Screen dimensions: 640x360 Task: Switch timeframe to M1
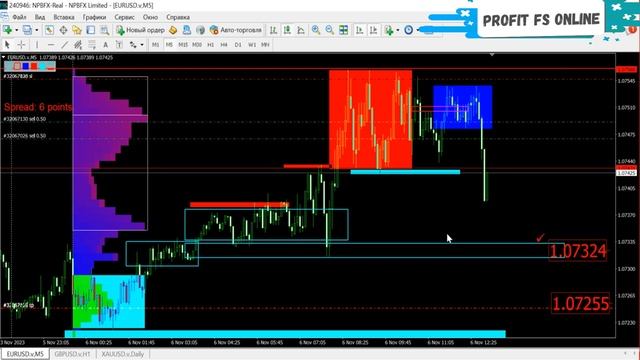tap(156, 44)
